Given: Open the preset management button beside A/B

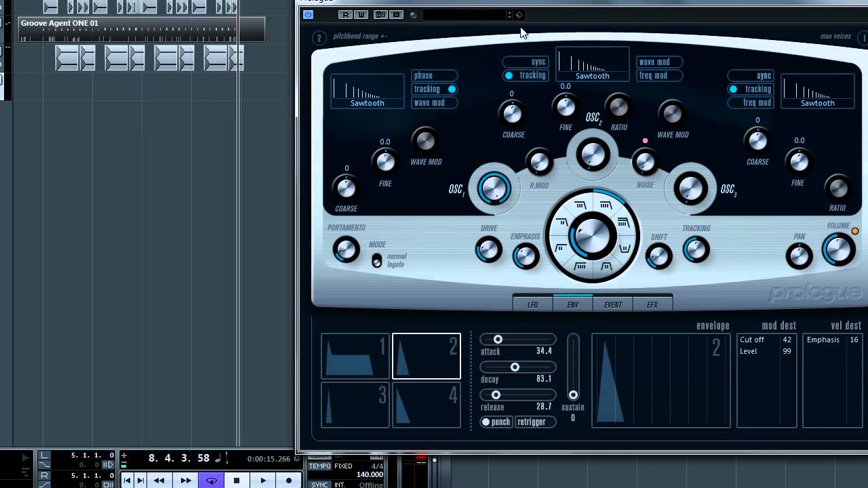Looking at the screenshot, I should pyautogui.click(x=397, y=14).
